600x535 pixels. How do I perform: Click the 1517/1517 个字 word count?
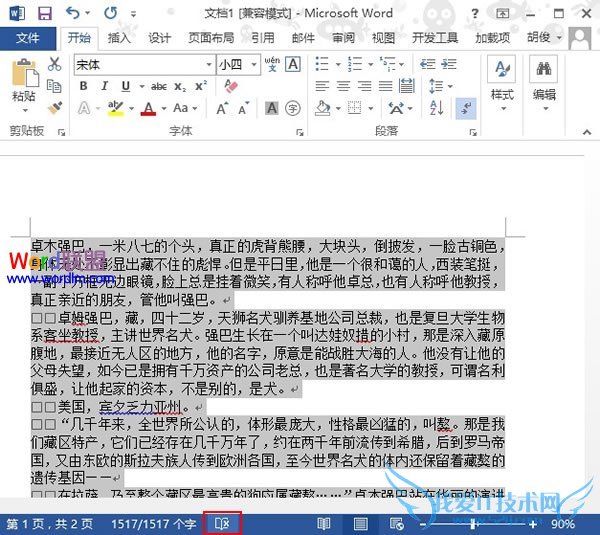tap(153, 524)
